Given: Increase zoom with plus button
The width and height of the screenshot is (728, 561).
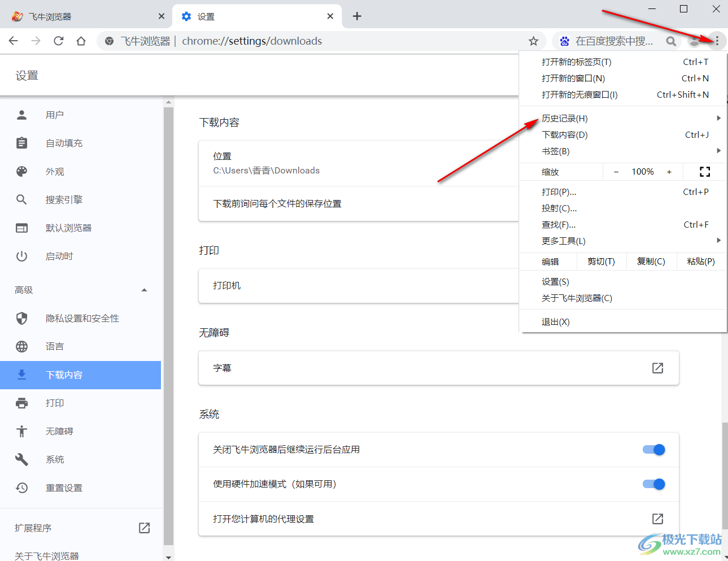Looking at the screenshot, I should [669, 172].
